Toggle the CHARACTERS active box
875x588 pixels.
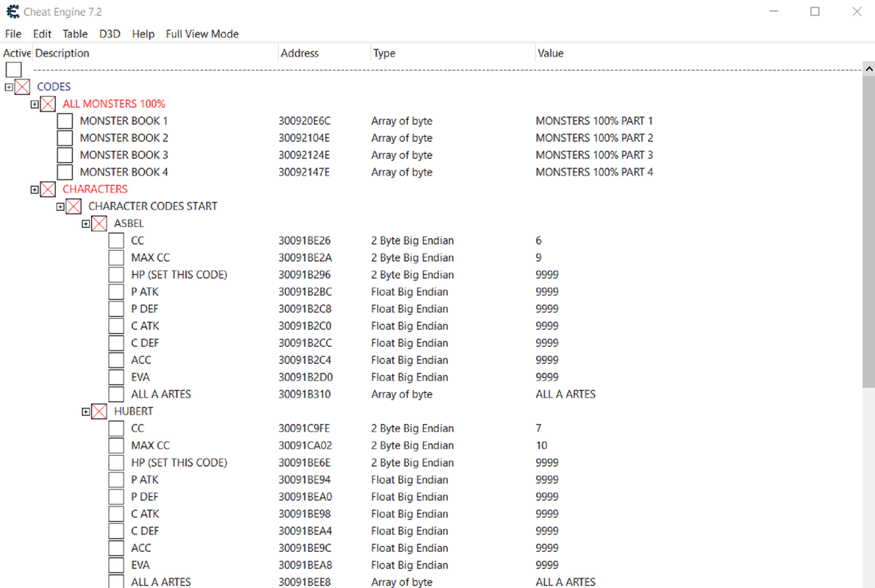tap(48, 189)
